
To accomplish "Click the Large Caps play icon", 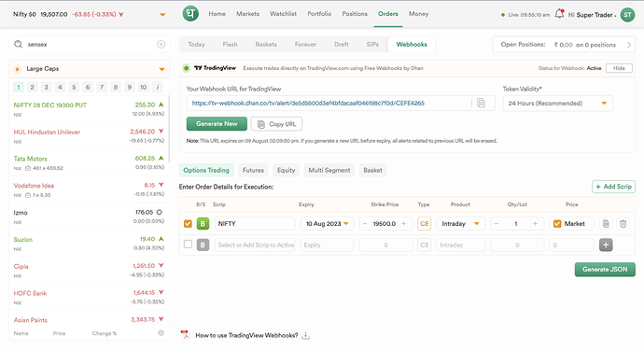I will [x=17, y=69].
